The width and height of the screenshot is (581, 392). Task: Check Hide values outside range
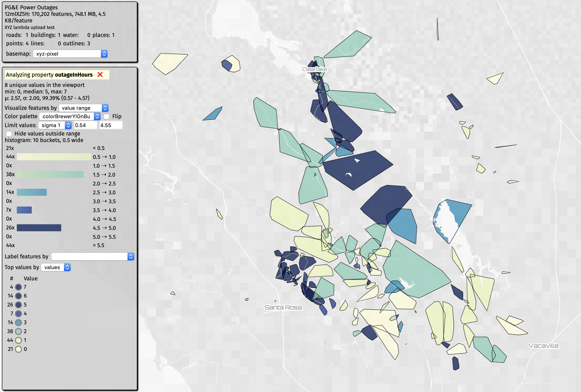coord(9,133)
